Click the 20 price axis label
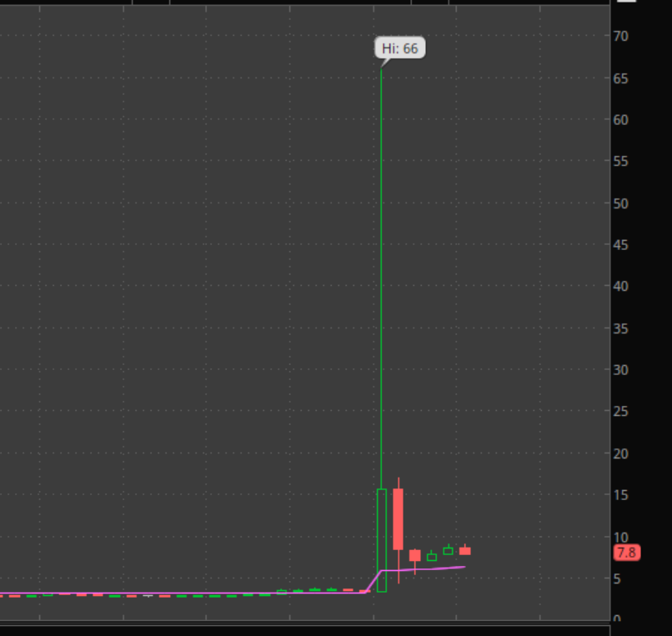672x636 pixels. point(620,453)
